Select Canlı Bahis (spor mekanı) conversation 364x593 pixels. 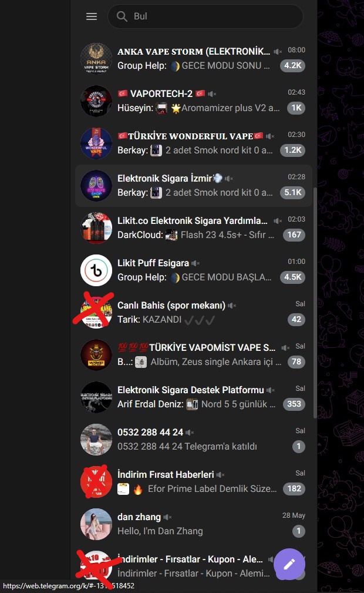click(194, 313)
